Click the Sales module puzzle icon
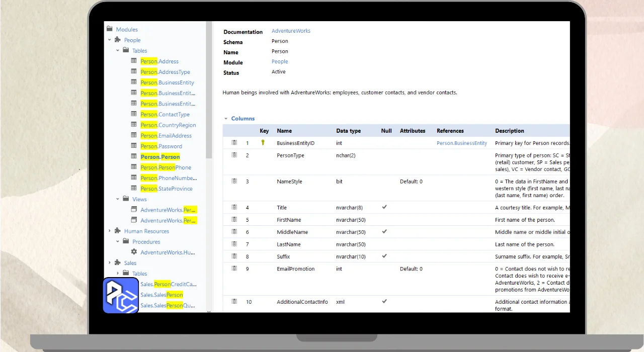The image size is (644, 352). tap(118, 262)
